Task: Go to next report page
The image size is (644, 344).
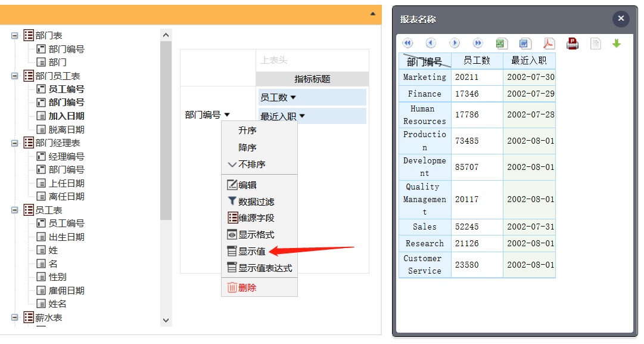Action: pyautogui.click(x=455, y=44)
